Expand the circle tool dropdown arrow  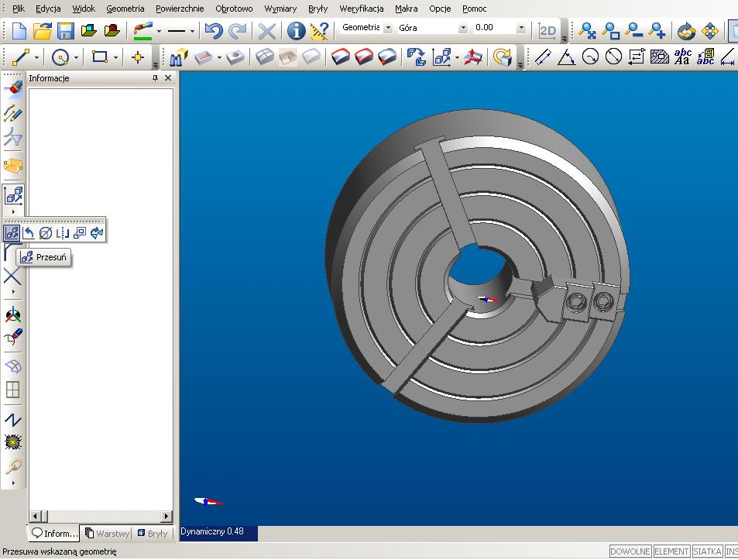(x=76, y=58)
